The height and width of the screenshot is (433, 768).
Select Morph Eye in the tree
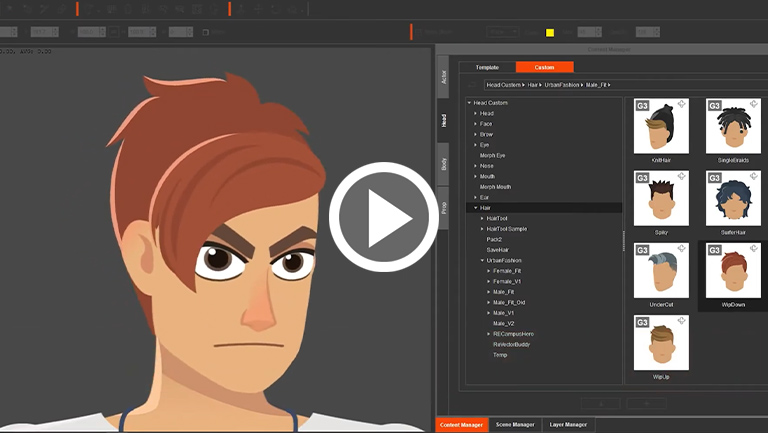coord(492,155)
